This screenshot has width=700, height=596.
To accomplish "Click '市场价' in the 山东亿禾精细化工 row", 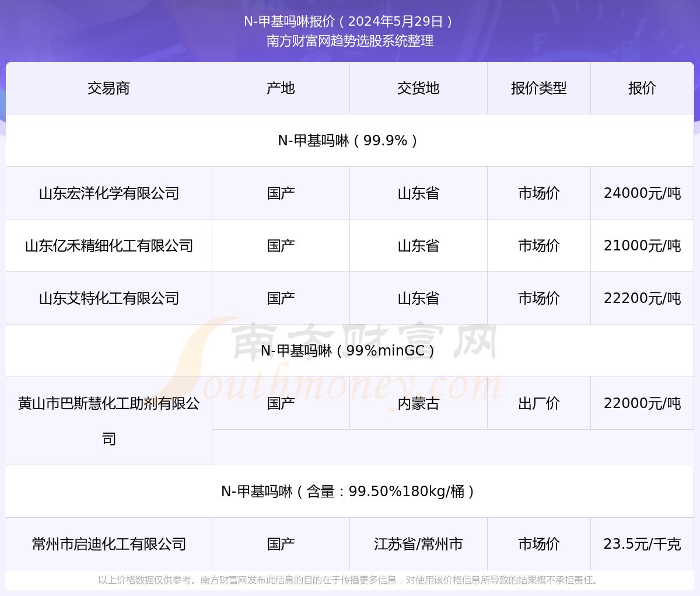I will (x=539, y=246).
